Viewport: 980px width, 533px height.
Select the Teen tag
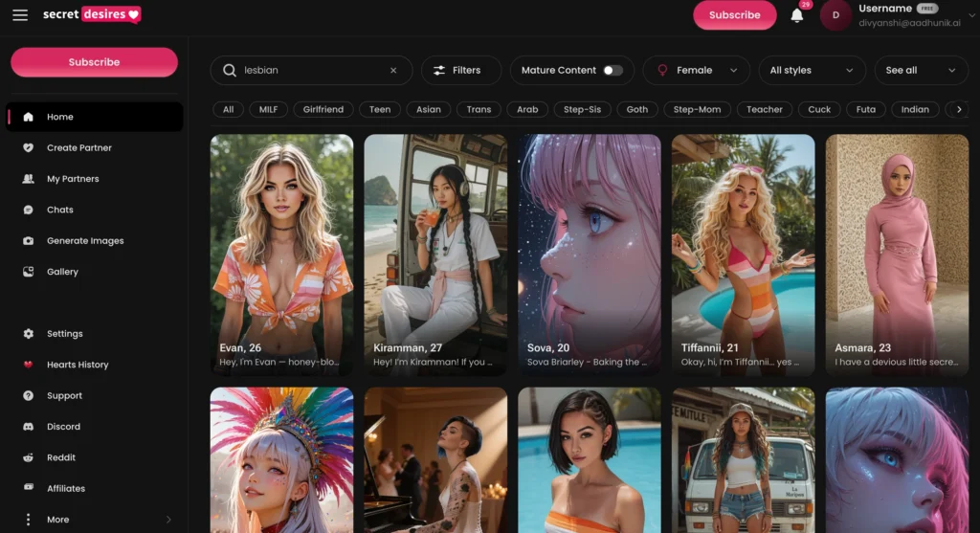click(x=379, y=109)
